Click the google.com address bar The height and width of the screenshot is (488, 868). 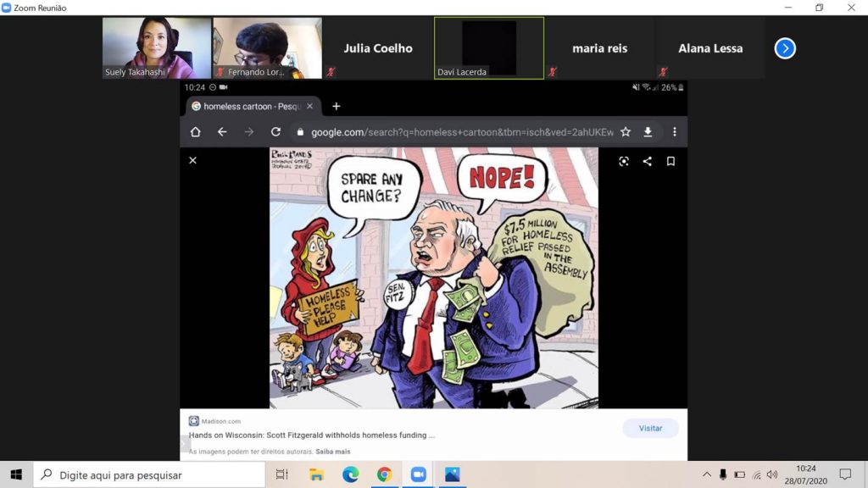click(x=462, y=132)
